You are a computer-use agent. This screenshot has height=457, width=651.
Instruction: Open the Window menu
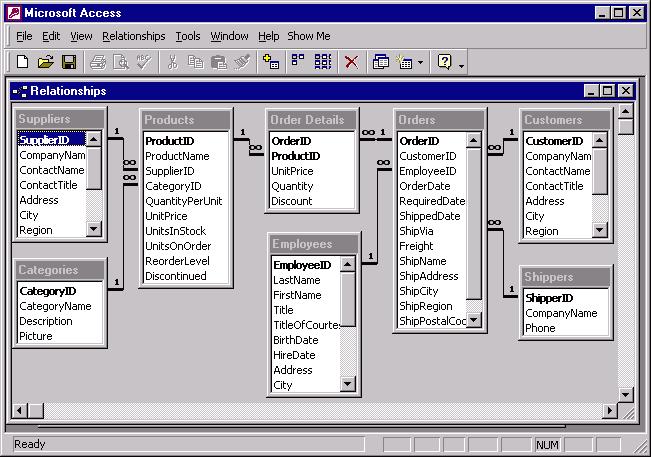(229, 37)
